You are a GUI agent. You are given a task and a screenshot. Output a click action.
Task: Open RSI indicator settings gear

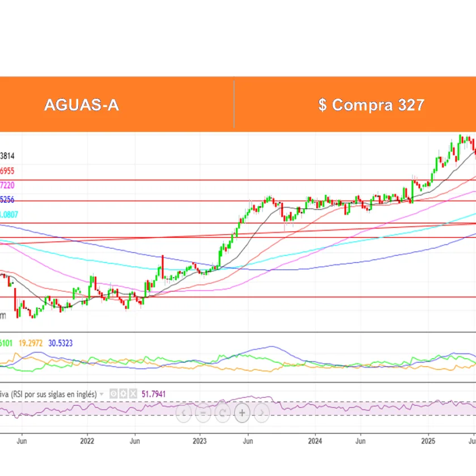[124, 394]
